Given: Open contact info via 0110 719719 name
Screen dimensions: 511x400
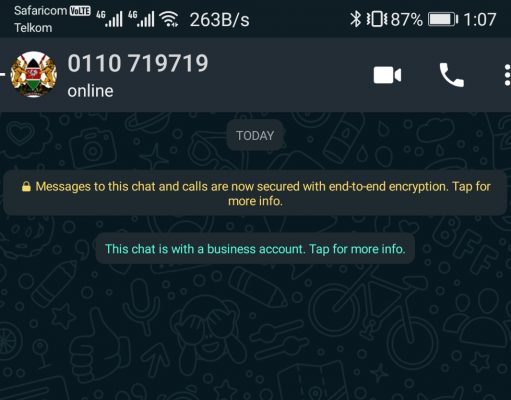Looking at the screenshot, I should [x=138, y=63].
